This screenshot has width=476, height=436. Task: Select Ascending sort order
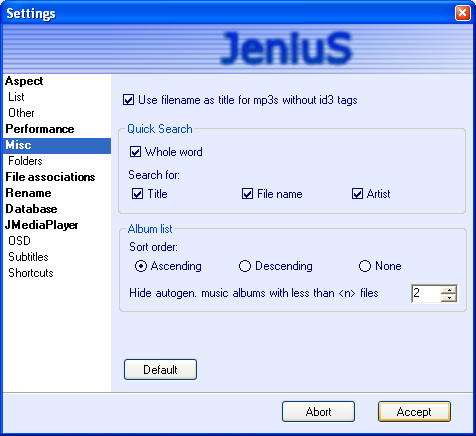141,266
